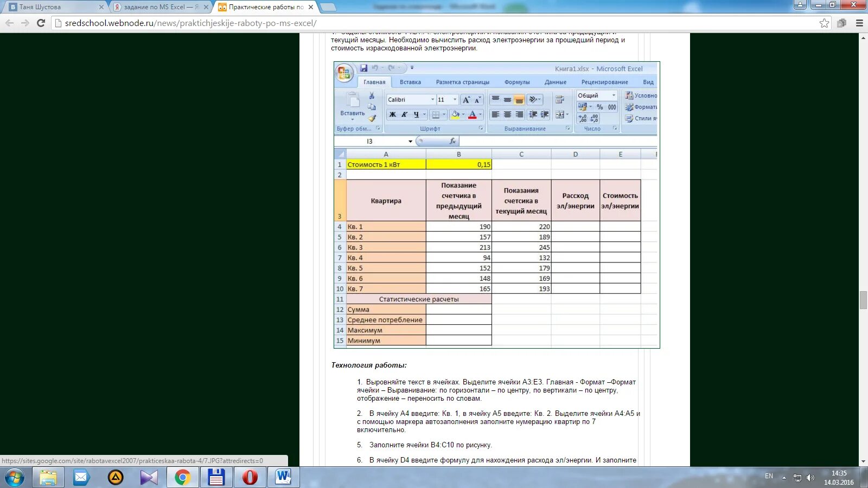868x488 pixels.
Task: Click the Decrease Font Size icon
Action: point(477,100)
